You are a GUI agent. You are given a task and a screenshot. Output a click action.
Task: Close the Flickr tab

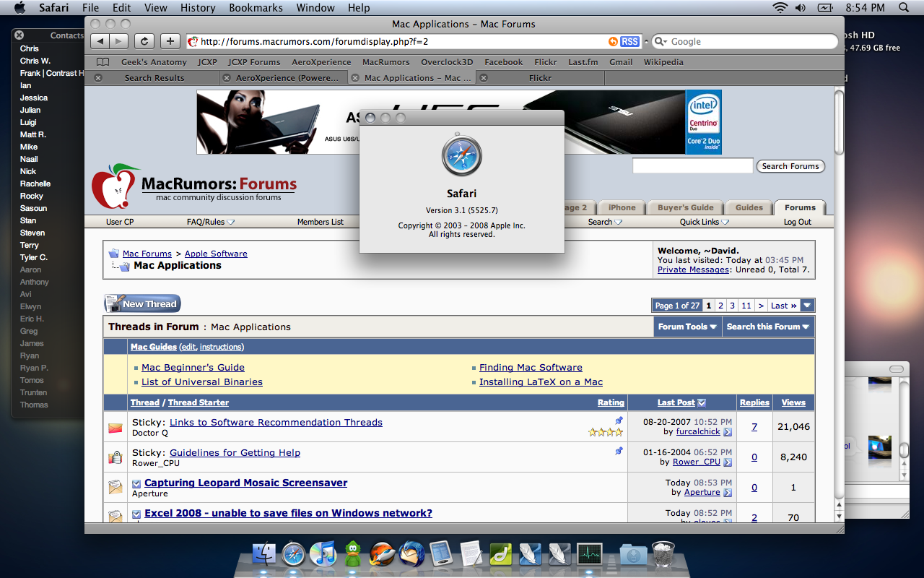tap(484, 78)
